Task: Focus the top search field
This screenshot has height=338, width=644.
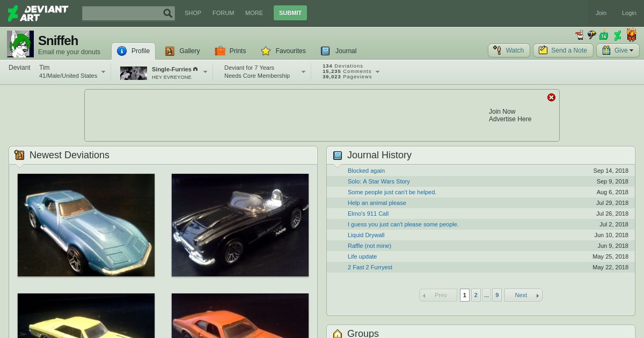Action: pyautogui.click(x=122, y=13)
